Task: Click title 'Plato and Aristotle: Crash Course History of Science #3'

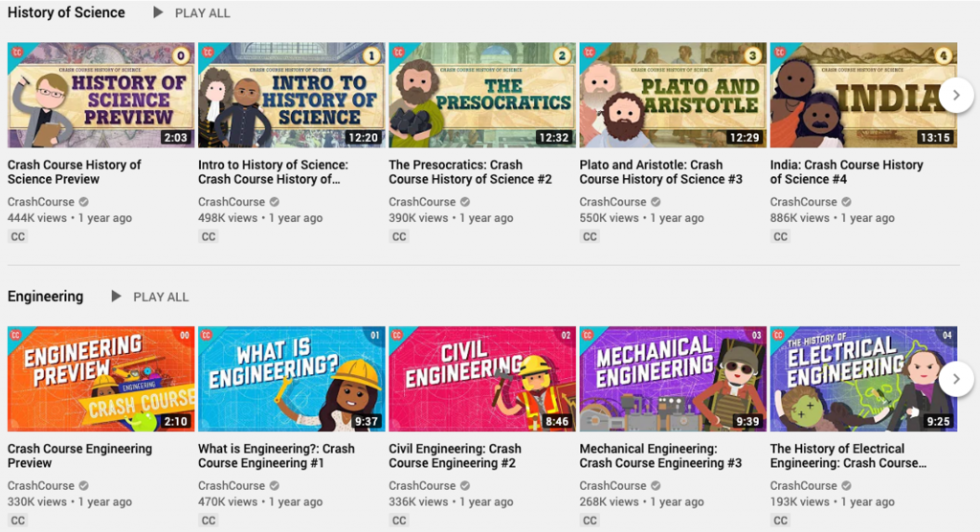Action: point(661,172)
